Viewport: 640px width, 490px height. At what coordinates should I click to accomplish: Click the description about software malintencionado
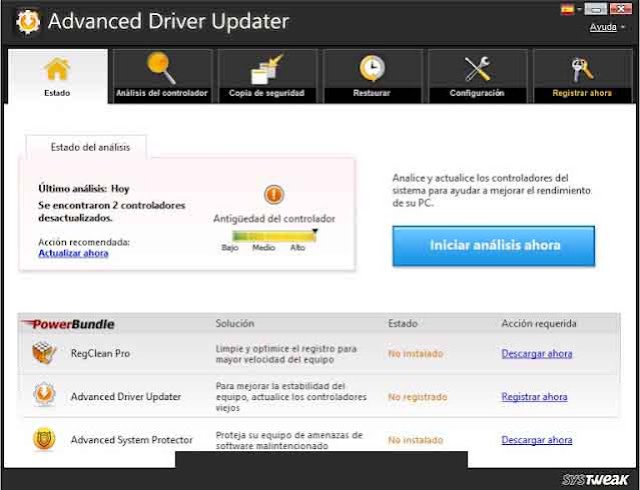(x=289, y=441)
